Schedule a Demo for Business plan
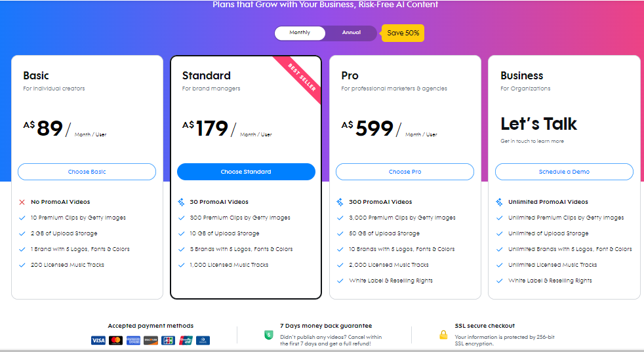644x352 pixels. [564, 172]
